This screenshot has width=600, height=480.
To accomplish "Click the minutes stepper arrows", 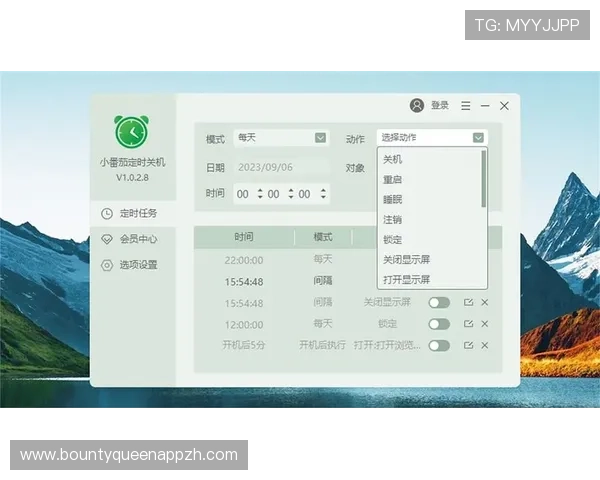I will tap(291, 194).
